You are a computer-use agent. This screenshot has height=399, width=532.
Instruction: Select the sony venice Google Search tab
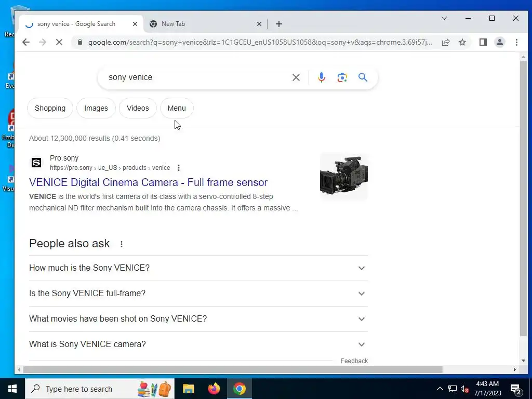[81, 24]
